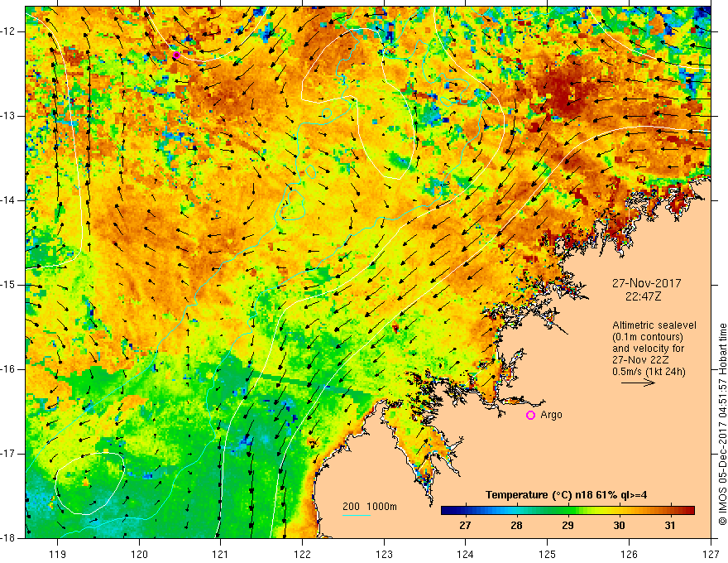Click the '(0.1m contours)' text

[x=647, y=337]
